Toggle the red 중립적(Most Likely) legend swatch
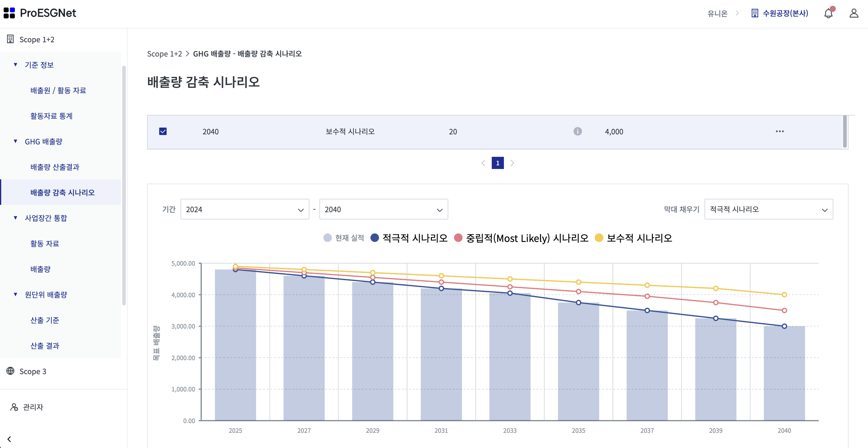868x448 pixels. click(x=458, y=238)
